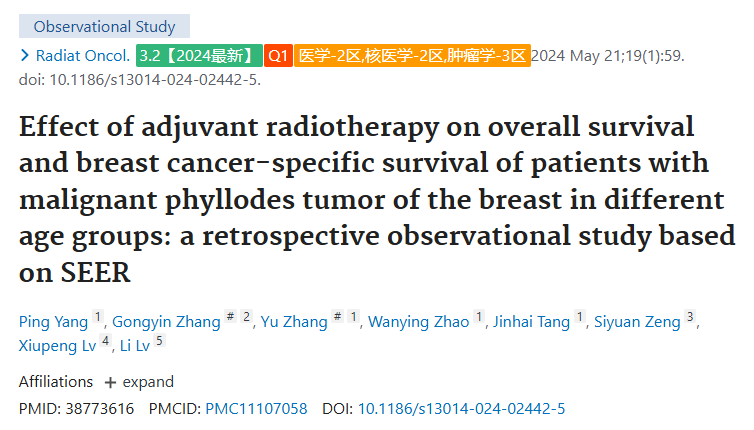Open author Jinhai Tang
The image size is (754, 430).
531,321
